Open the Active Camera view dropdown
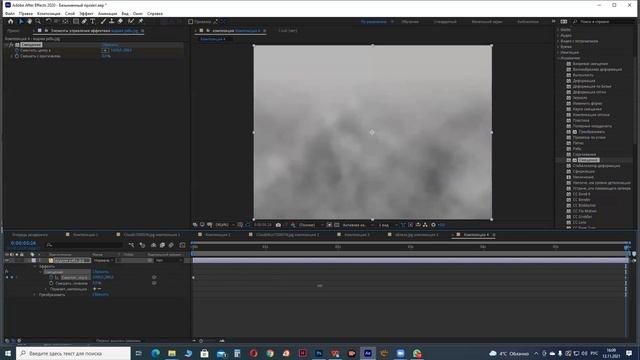Viewport: 640px width, 360px height. point(358,225)
